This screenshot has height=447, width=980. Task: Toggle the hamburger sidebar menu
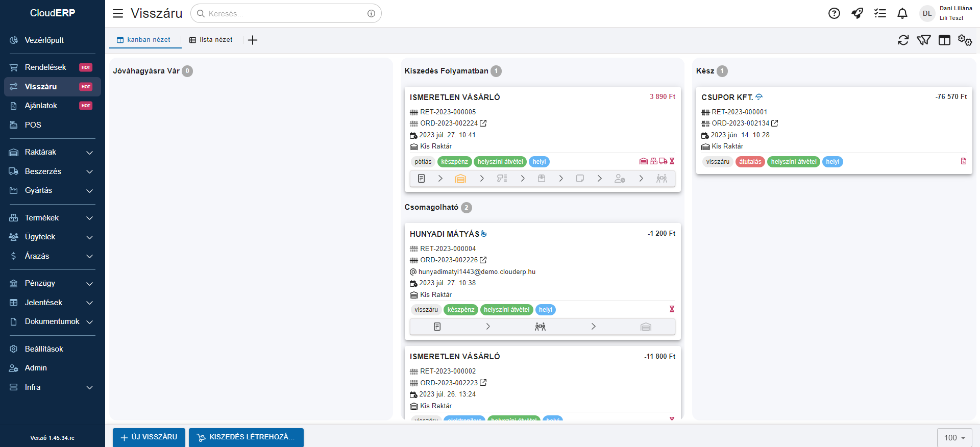118,13
